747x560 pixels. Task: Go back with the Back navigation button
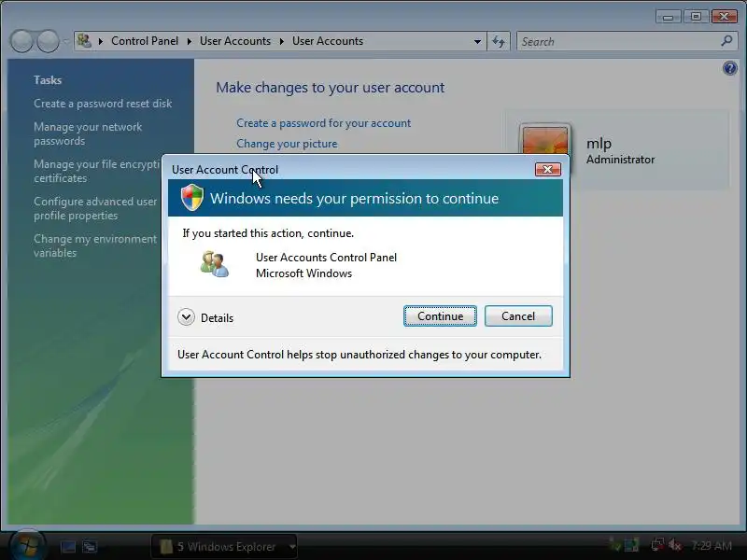click(x=21, y=41)
